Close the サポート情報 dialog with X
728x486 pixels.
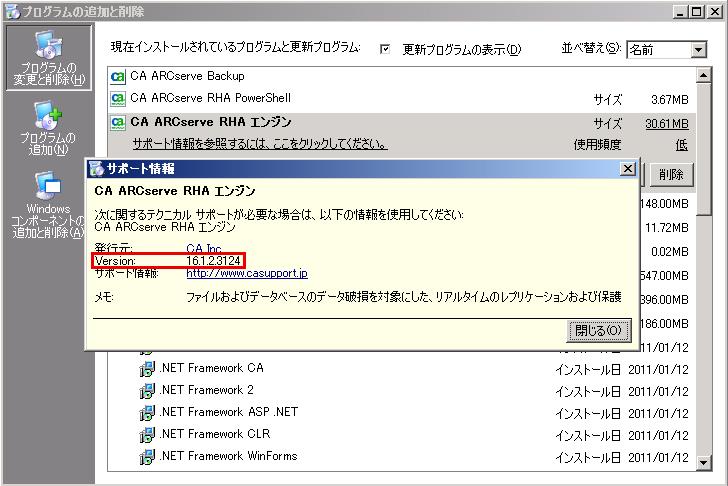(x=628, y=168)
